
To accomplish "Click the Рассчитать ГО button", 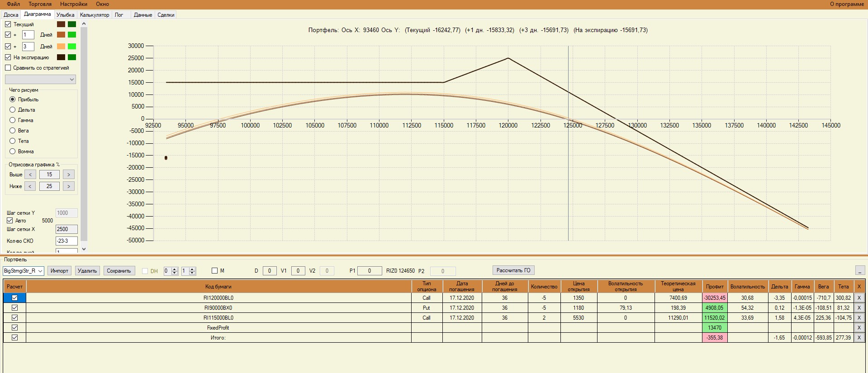I will [513, 270].
